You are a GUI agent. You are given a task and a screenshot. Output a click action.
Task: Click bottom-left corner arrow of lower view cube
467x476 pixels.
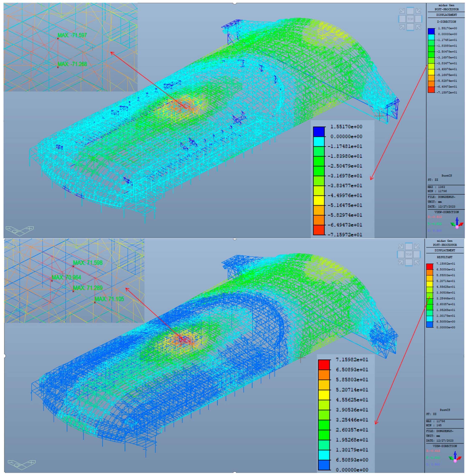pos(400,263)
